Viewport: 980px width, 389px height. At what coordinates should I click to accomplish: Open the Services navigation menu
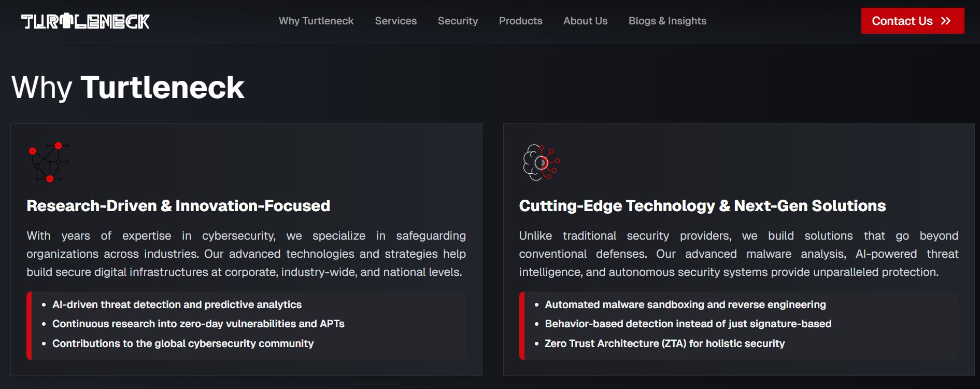(395, 21)
